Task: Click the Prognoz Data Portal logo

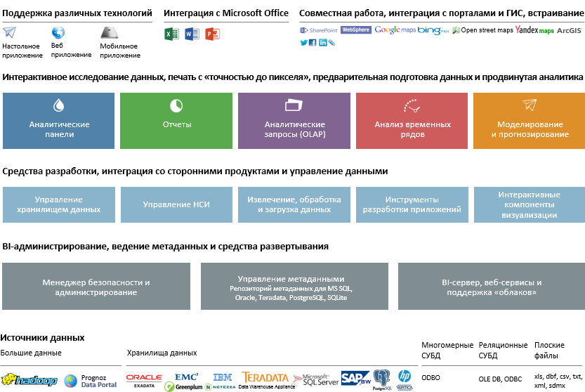Action: [91, 381]
